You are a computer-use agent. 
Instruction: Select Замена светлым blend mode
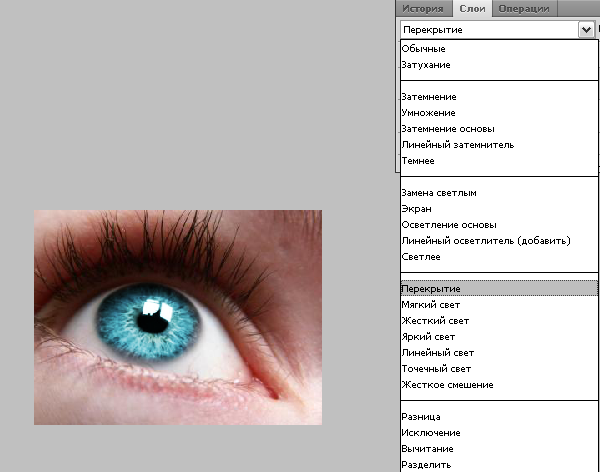pyautogui.click(x=438, y=193)
